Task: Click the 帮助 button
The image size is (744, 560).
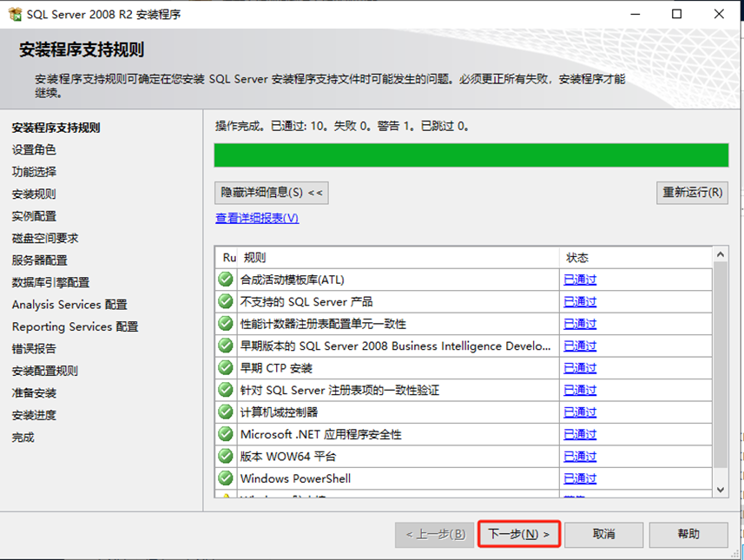Action: [688, 534]
